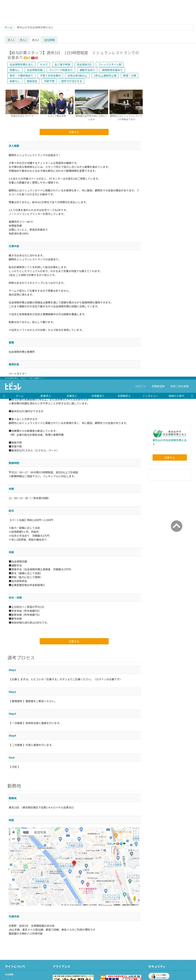Click キーボード ショートカット on the map
Screen dimensions: 196x980
71,905
